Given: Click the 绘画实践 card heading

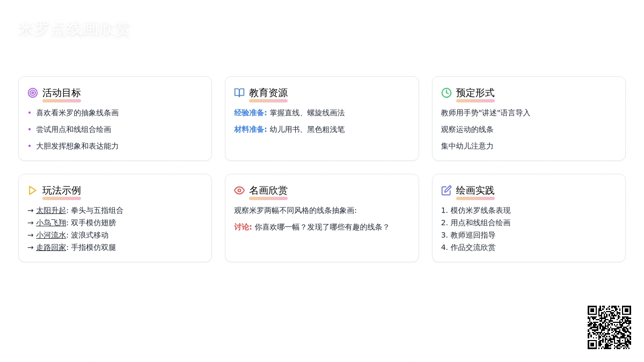Looking at the screenshot, I should point(475,190).
